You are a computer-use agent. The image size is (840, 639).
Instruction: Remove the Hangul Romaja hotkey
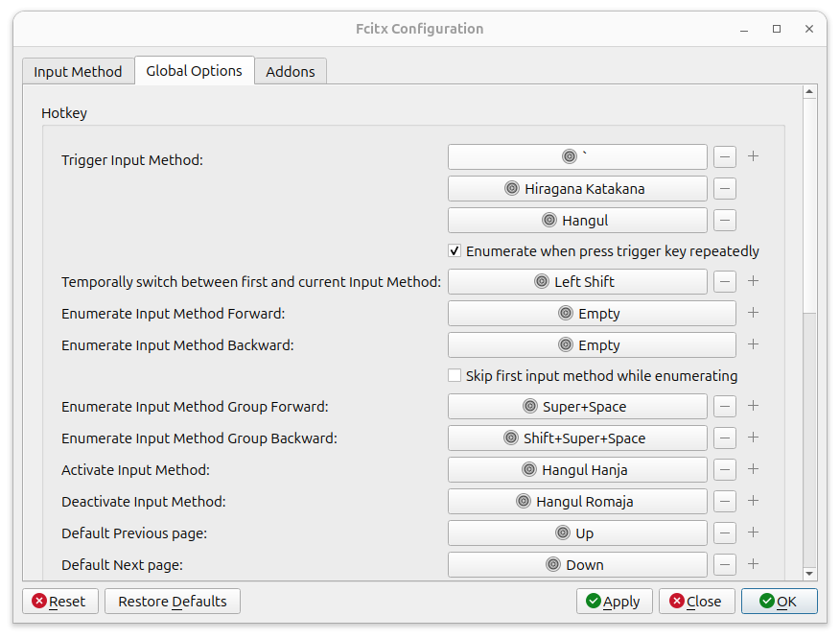tap(724, 501)
